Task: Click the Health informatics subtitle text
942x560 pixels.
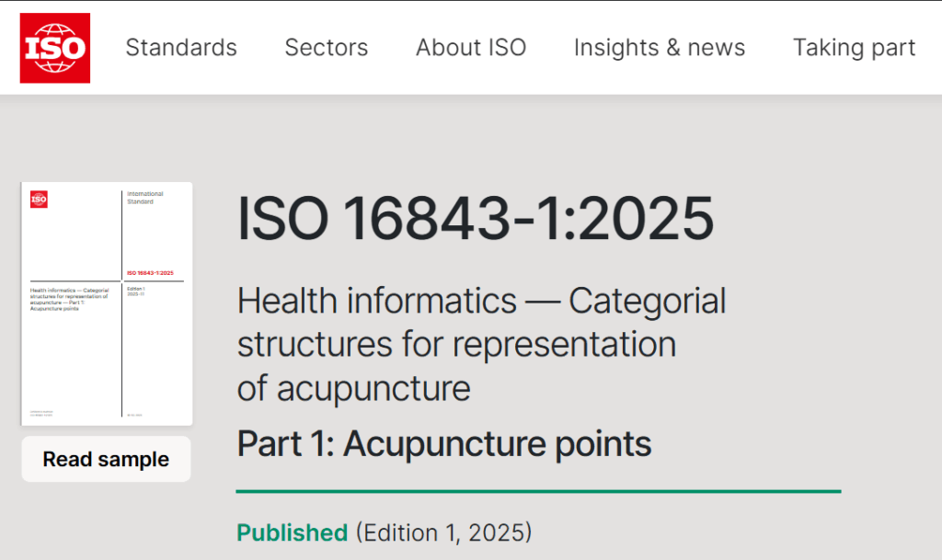Action: point(481,344)
